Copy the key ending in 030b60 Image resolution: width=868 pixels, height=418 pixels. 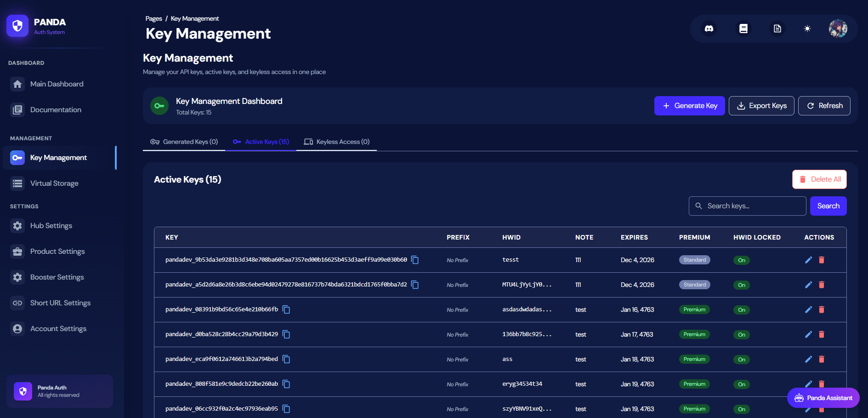(415, 260)
